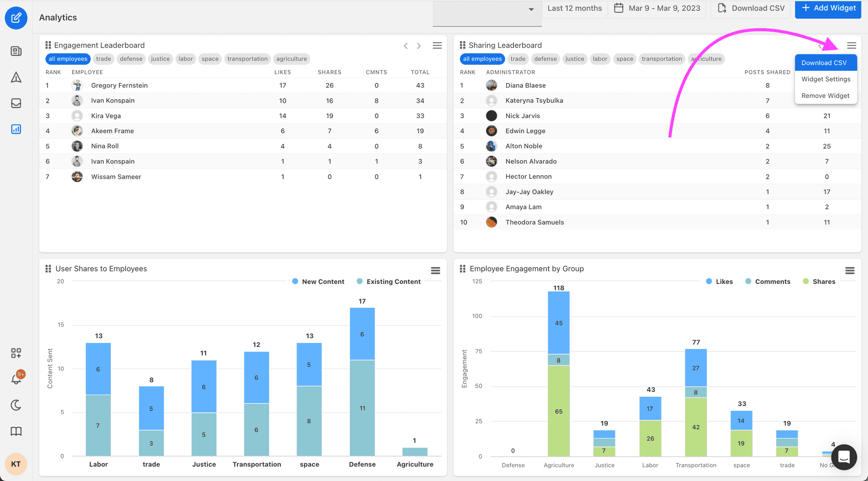Sort by TOTAL column header

click(420, 72)
